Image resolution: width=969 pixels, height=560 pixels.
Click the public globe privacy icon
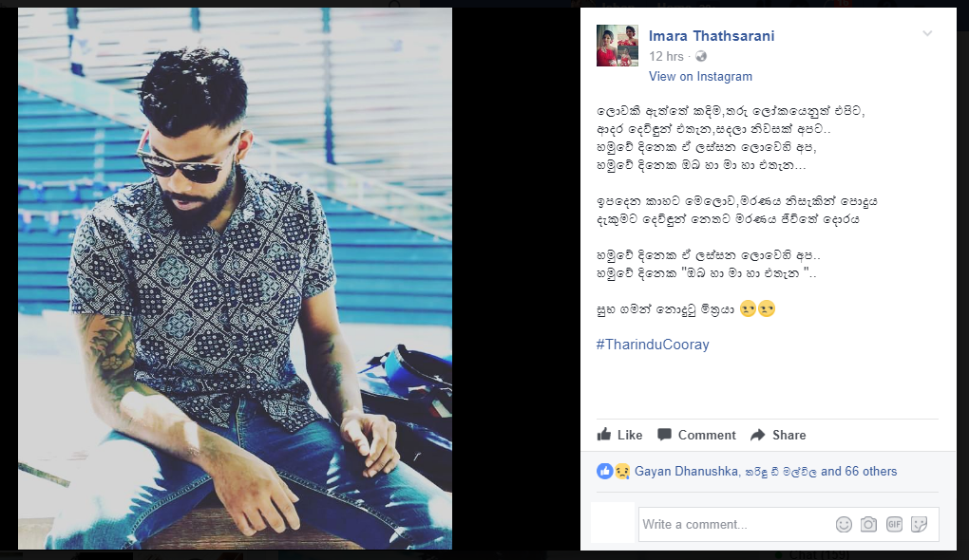(x=701, y=56)
